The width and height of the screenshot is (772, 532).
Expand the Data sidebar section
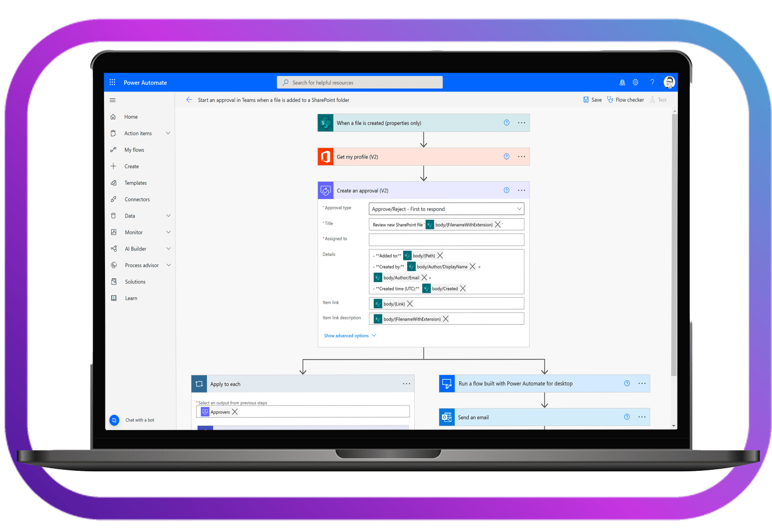point(168,216)
